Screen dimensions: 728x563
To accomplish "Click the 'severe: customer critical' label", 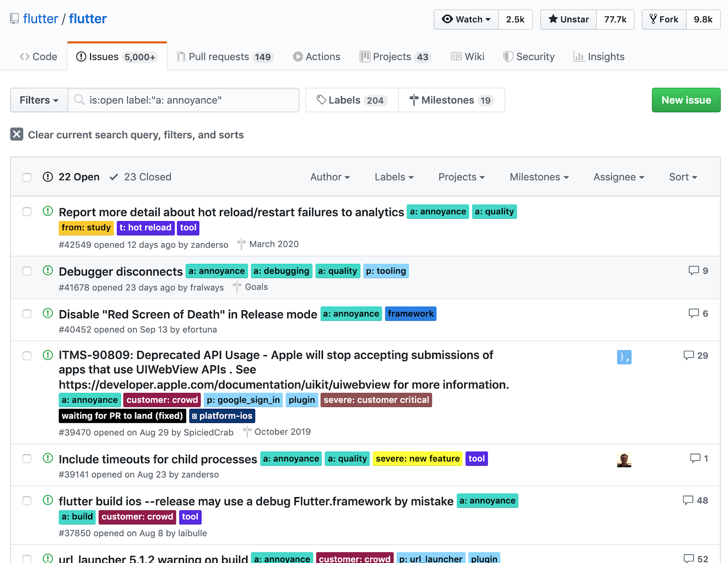I will click(376, 400).
